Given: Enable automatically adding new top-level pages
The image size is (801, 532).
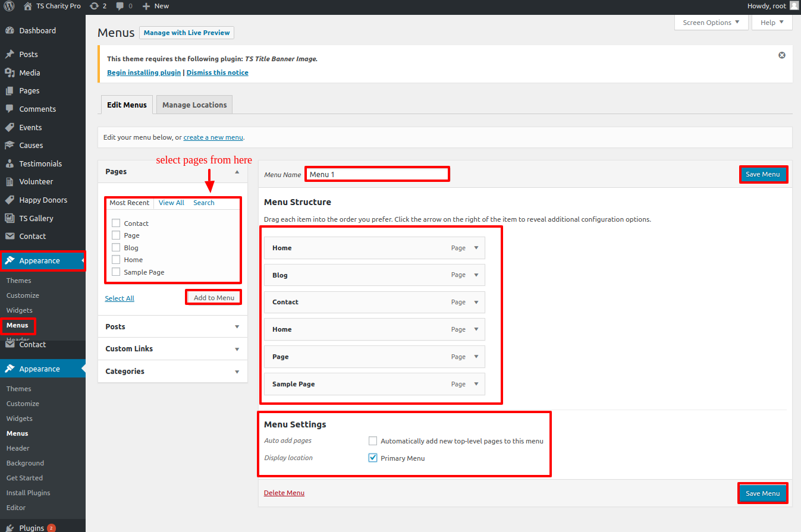Looking at the screenshot, I should (373, 441).
